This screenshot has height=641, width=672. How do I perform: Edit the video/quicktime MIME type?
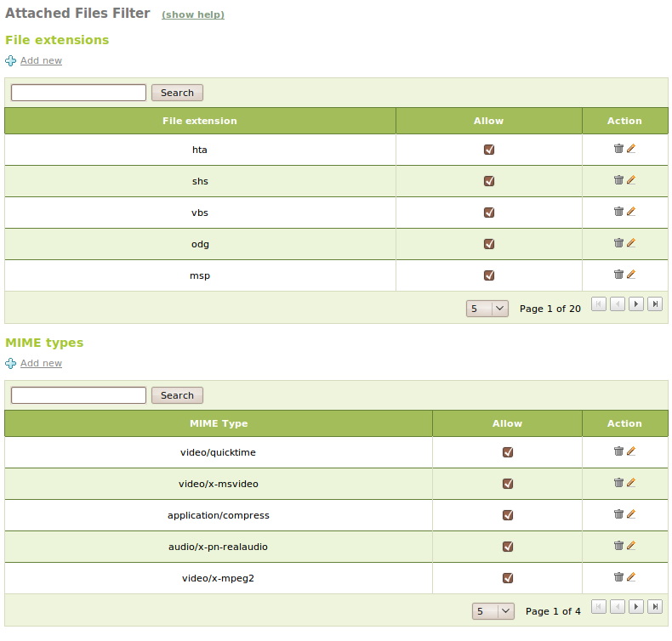[631, 451]
